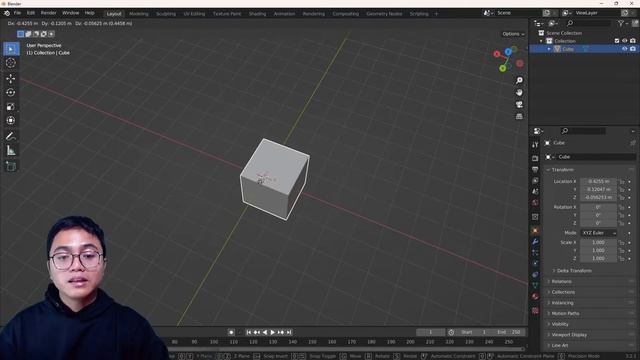Screen dimensions: 640x360
Task: Toggle auto keying record button in timeline
Action: pyautogui.click(x=231, y=332)
